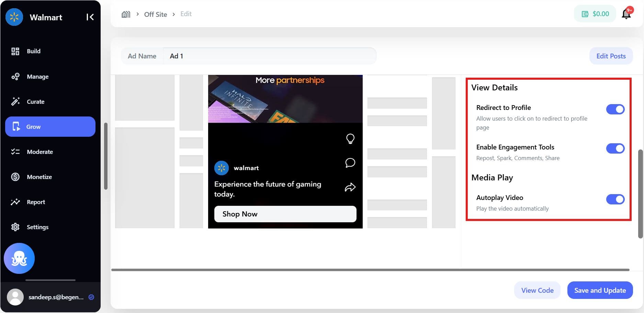This screenshot has width=644, height=313.
Task: Click the Moderate checklist icon
Action: click(x=15, y=152)
